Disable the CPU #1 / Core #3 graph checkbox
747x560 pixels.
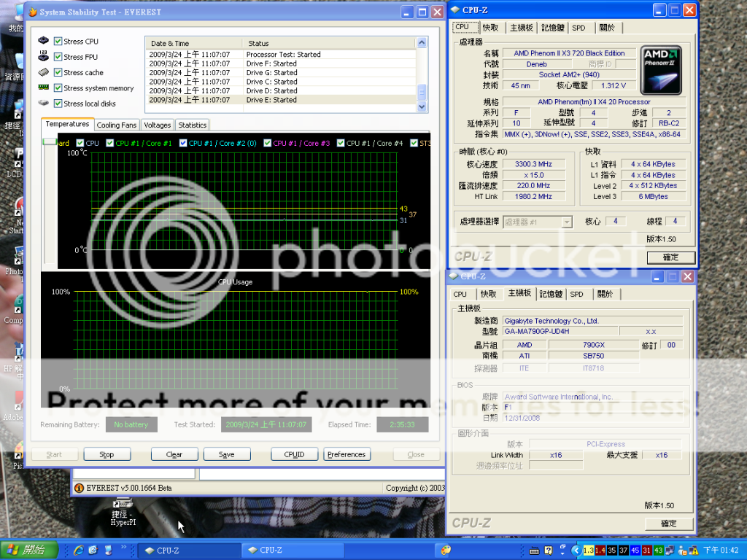(267, 143)
